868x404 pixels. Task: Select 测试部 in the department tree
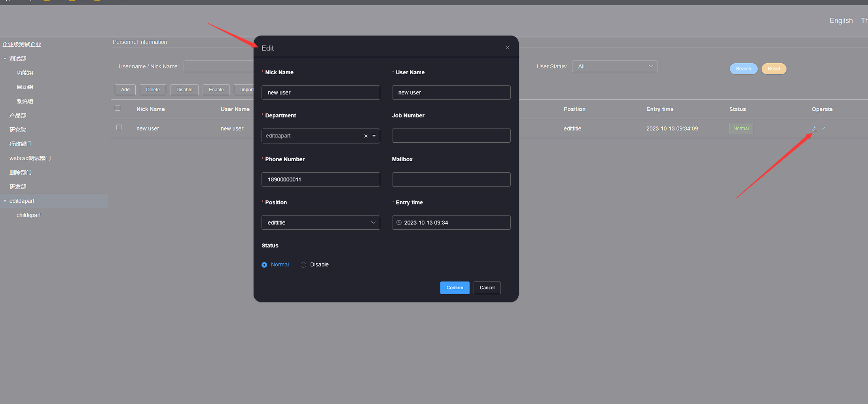click(x=18, y=59)
